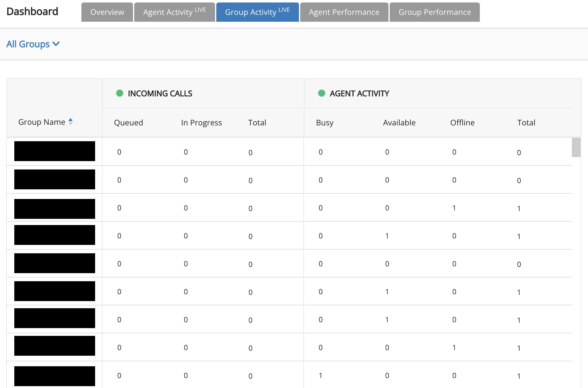This screenshot has width=588, height=388.
Task: Sort by Group Name using sort arrows
Action: [71, 122]
